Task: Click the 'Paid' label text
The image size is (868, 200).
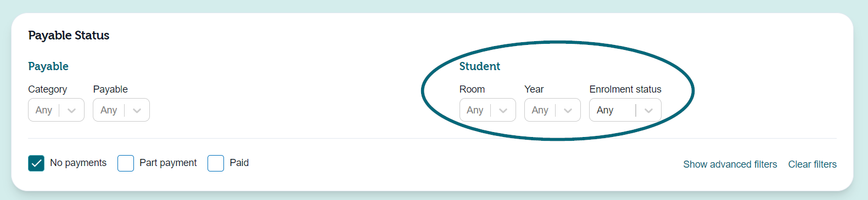Action: click(239, 163)
